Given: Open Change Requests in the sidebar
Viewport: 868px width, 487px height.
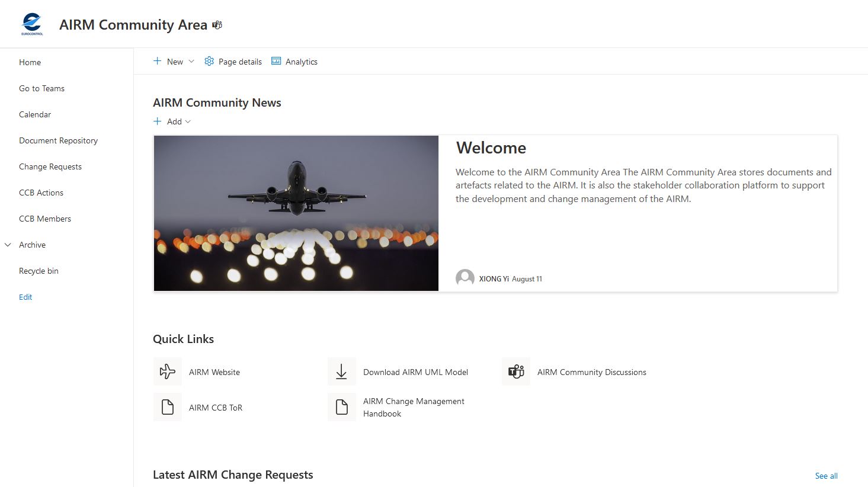Looking at the screenshot, I should (50, 166).
